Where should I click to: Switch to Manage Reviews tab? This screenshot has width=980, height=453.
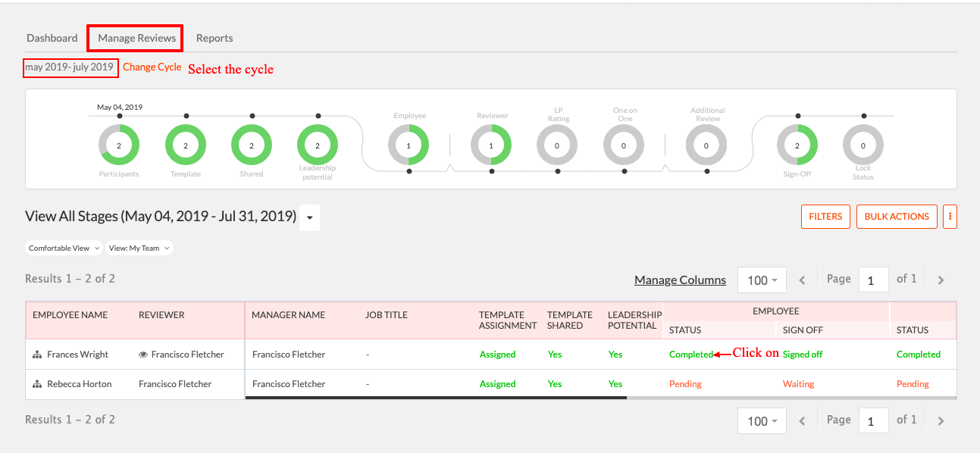click(x=136, y=38)
